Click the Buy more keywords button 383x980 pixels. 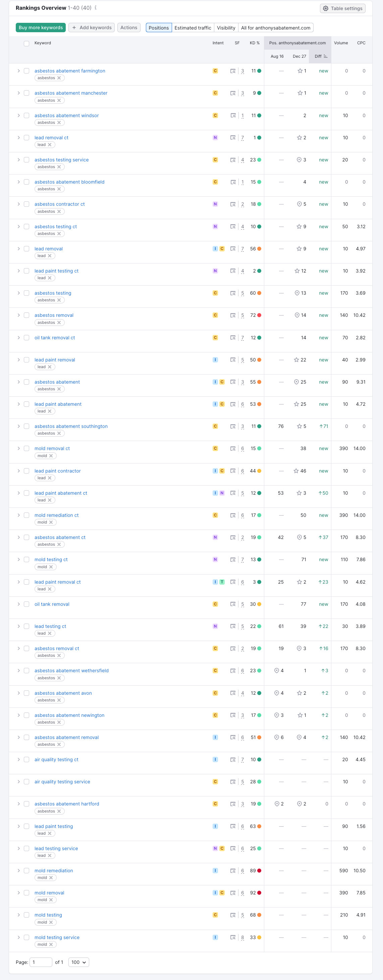click(x=41, y=28)
